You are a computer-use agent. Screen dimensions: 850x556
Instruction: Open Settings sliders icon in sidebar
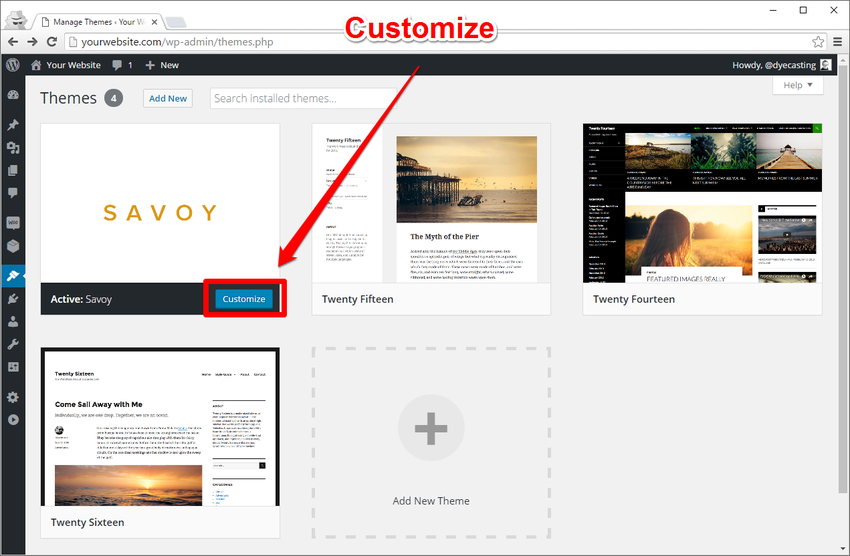(x=13, y=367)
